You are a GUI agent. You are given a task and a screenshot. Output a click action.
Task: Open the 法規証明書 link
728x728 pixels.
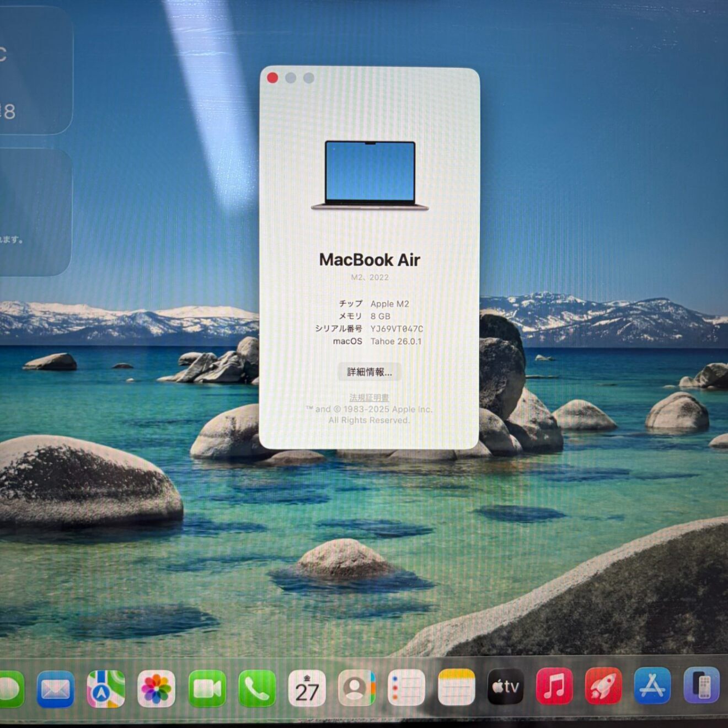coord(369,397)
